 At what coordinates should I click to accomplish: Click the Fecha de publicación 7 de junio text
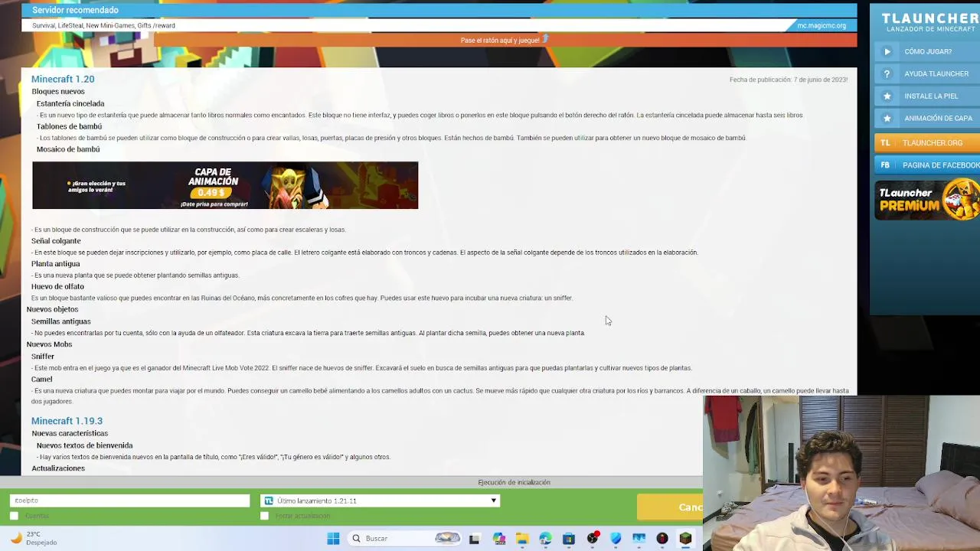point(789,80)
